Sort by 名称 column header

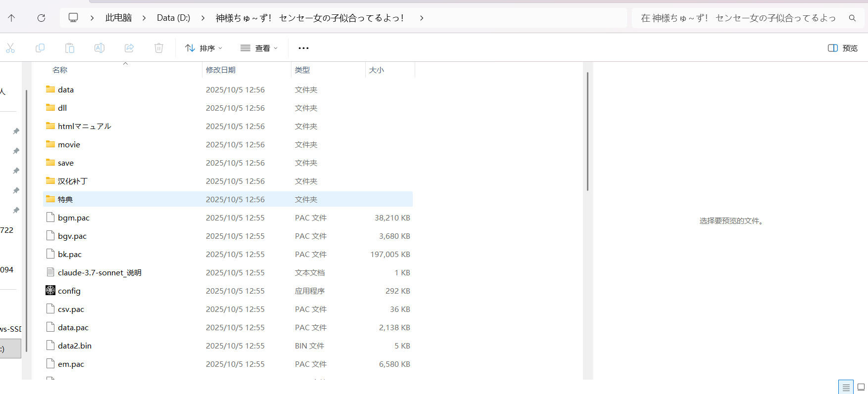click(x=60, y=70)
